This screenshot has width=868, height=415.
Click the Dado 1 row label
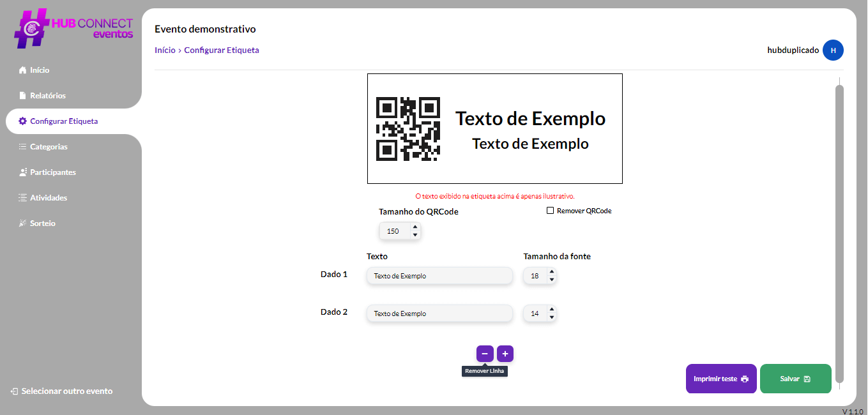pos(334,274)
